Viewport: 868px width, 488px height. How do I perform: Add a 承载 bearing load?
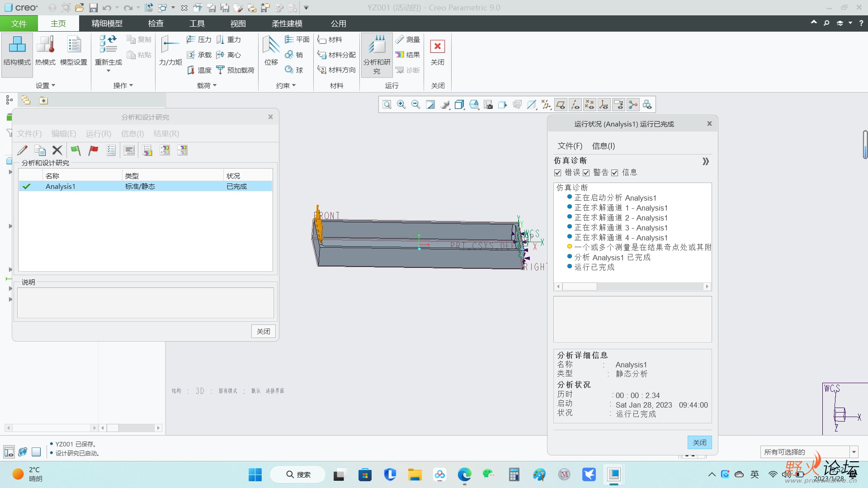(199, 55)
